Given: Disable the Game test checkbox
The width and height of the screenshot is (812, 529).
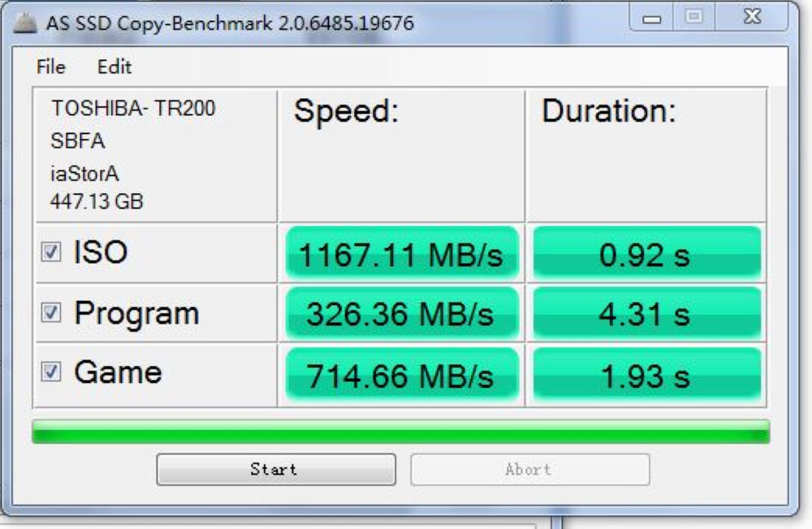Looking at the screenshot, I should (50, 372).
